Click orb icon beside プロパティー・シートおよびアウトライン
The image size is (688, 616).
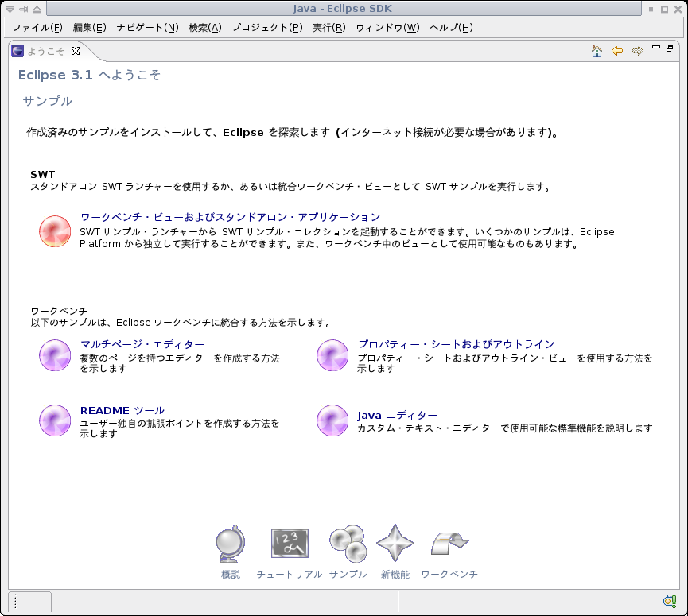coord(332,355)
